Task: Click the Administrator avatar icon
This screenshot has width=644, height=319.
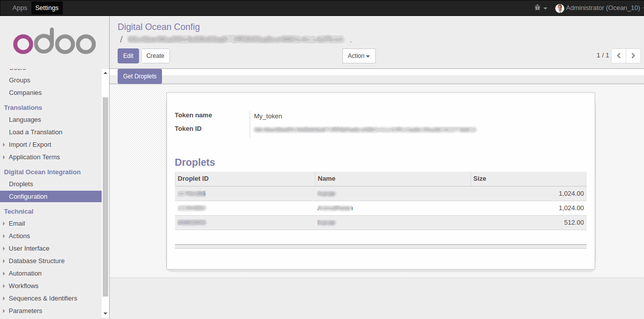Action: click(x=560, y=8)
